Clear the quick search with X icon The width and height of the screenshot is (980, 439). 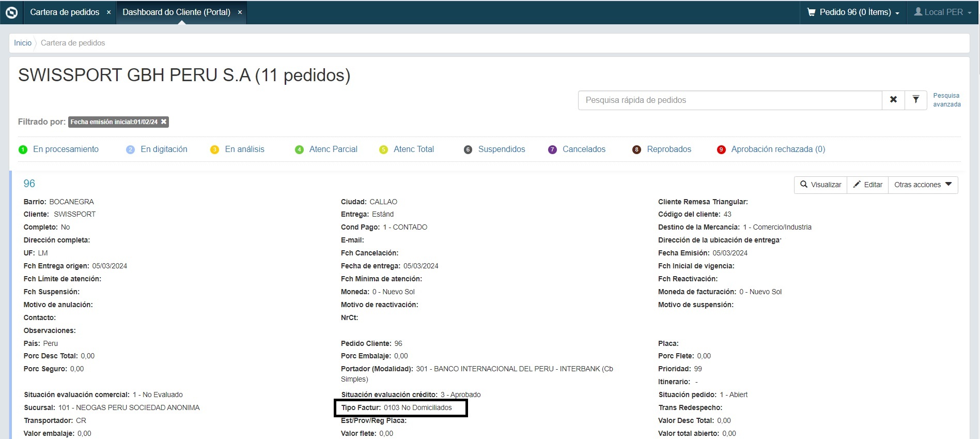click(x=893, y=100)
